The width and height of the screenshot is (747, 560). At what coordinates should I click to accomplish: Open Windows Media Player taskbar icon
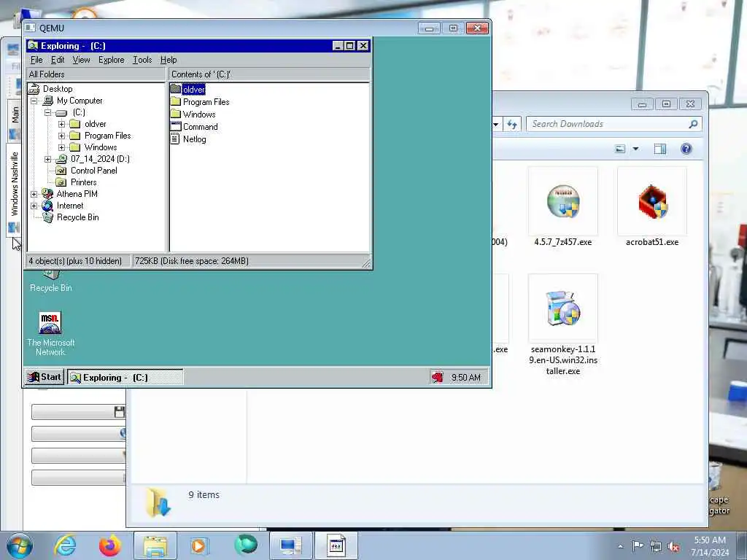[199, 545]
